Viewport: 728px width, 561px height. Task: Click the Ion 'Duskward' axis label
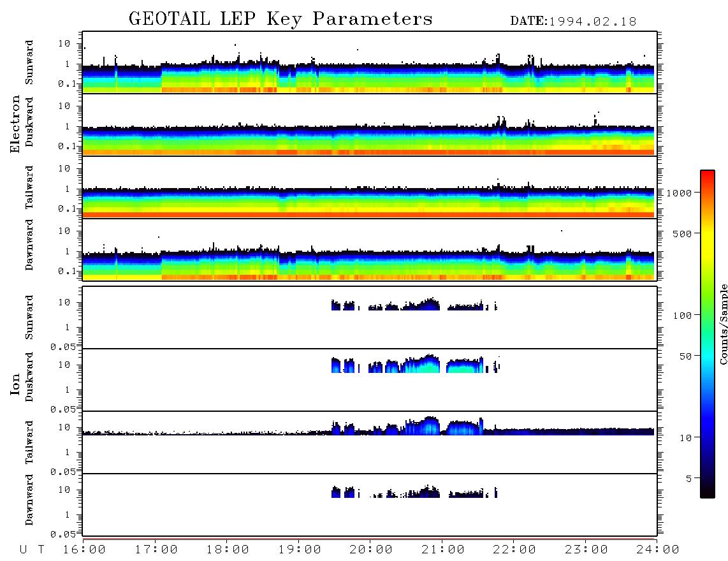click(x=29, y=377)
